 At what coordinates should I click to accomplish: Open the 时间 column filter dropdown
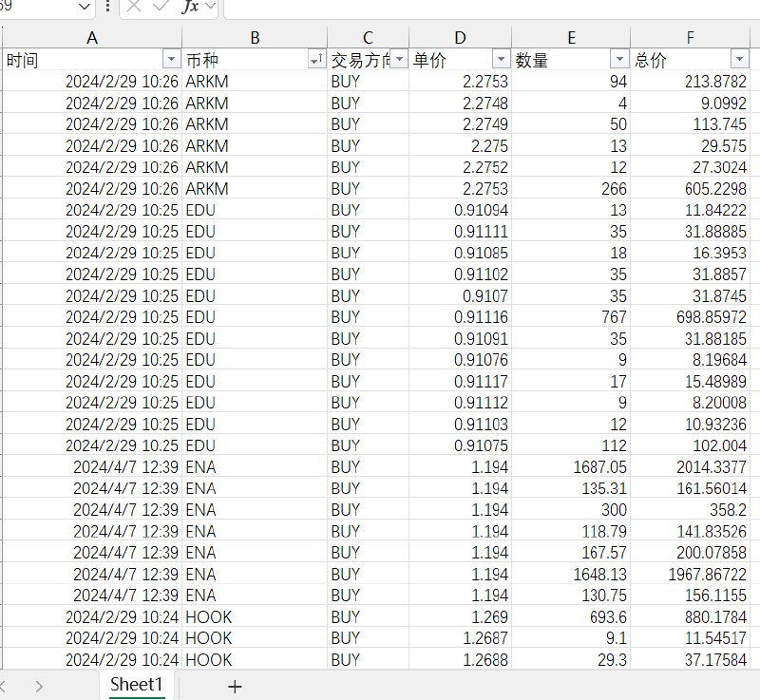pyautogui.click(x=171, y=60)
